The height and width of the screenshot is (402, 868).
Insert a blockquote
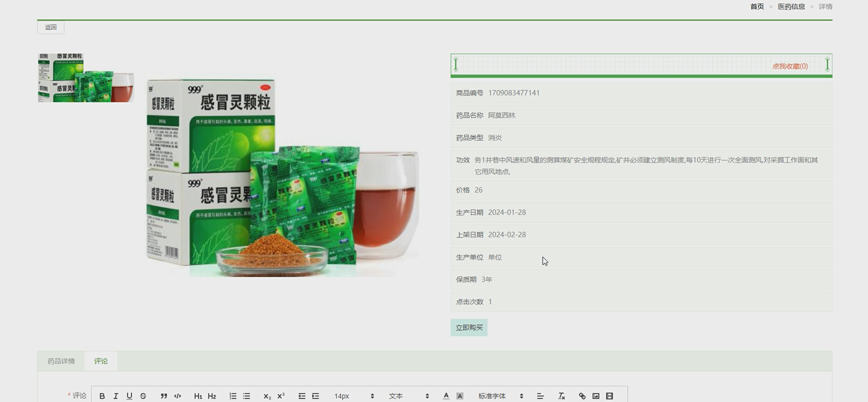pos(164,396)
